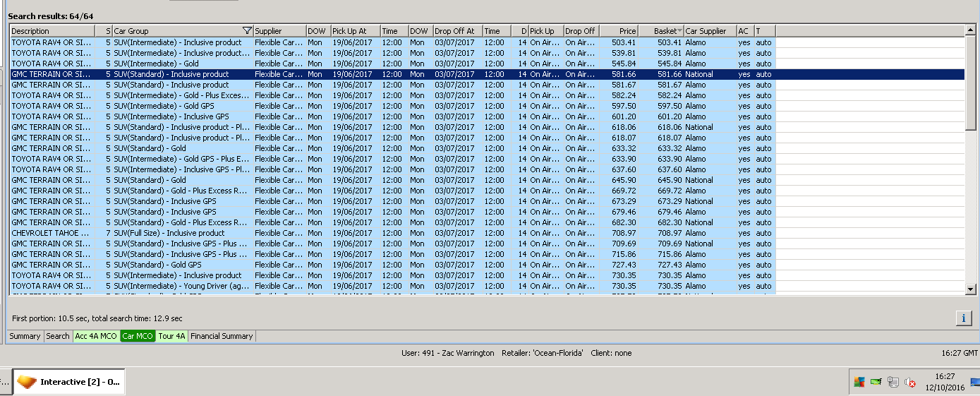Screen dimensions: 980x396
Task: Select the row priced 503.41
Action: pyautogui.click(x=392, y=42)
